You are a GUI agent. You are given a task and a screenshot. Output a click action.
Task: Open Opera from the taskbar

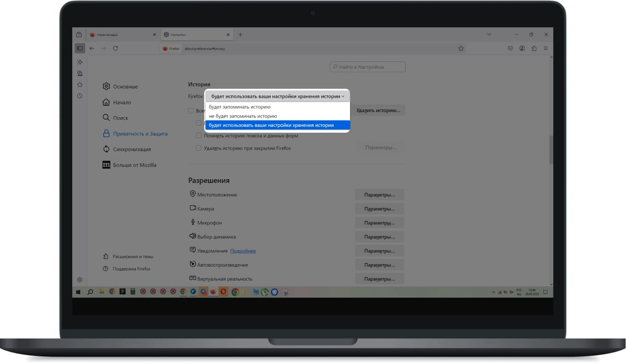[x=223, y=292]
